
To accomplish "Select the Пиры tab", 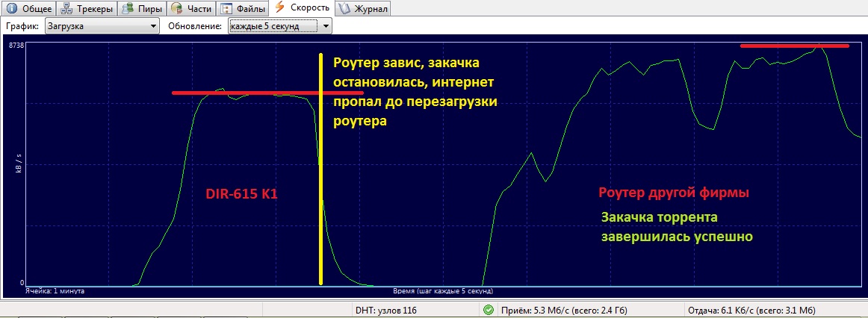I will [x=143, y=9].
